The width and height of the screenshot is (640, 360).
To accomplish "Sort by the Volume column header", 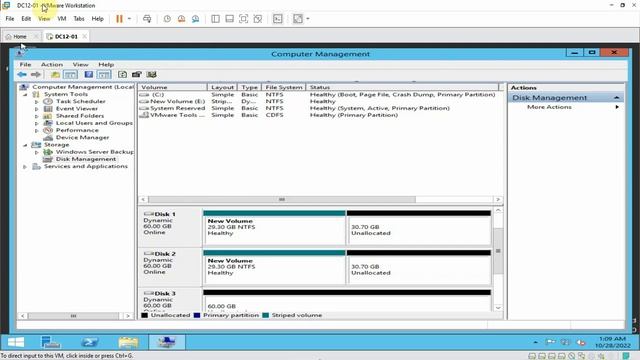I will (x=173, y=87).
